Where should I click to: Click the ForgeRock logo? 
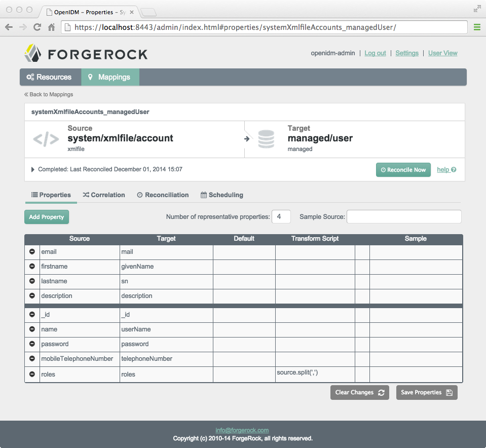tap(86, 53)
